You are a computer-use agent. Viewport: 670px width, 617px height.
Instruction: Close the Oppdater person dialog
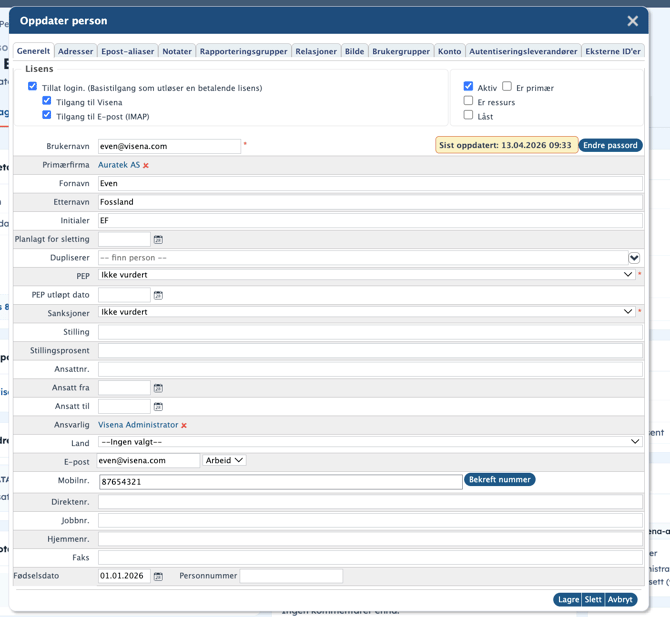632,21
